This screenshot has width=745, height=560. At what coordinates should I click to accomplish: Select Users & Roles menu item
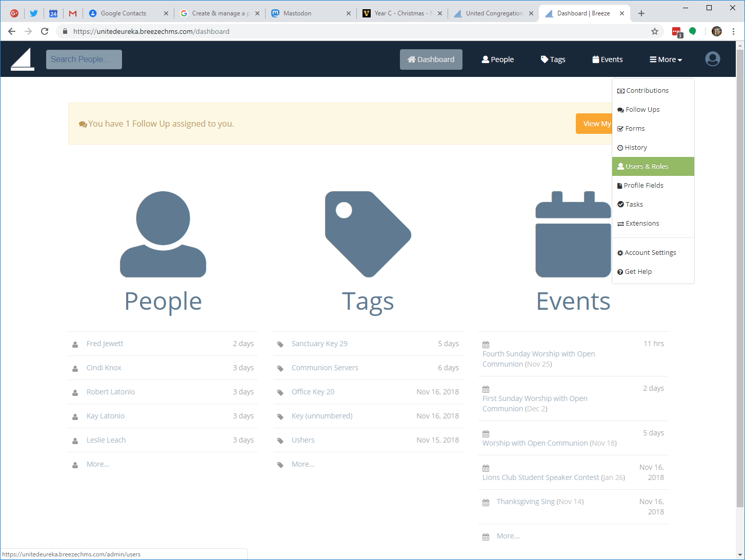coord(653,166)
